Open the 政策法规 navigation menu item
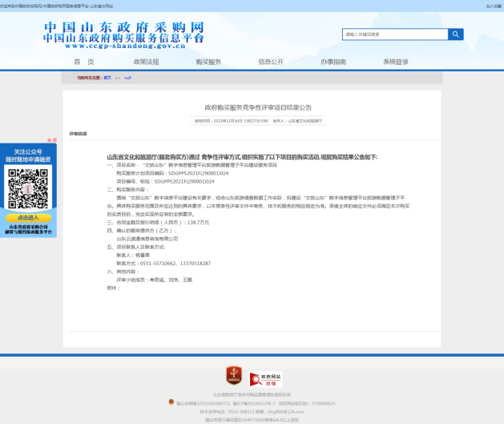This screenshot has height=424, width=504. click(146, 62)
